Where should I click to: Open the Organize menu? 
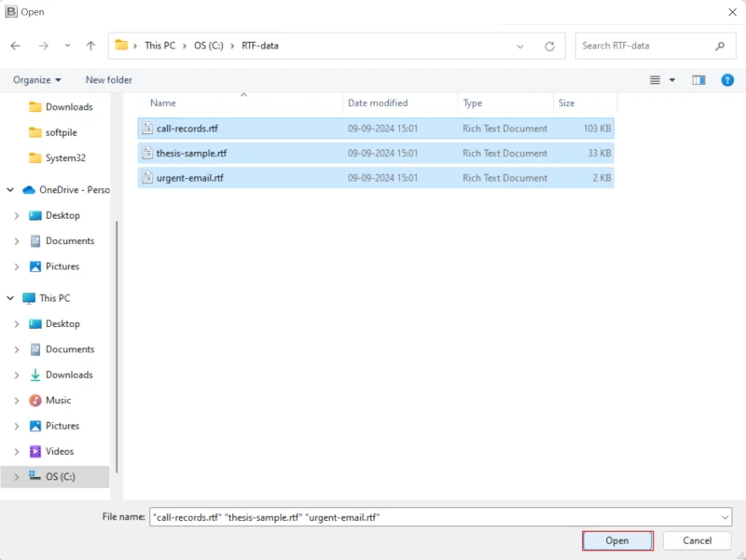(37, 80)
